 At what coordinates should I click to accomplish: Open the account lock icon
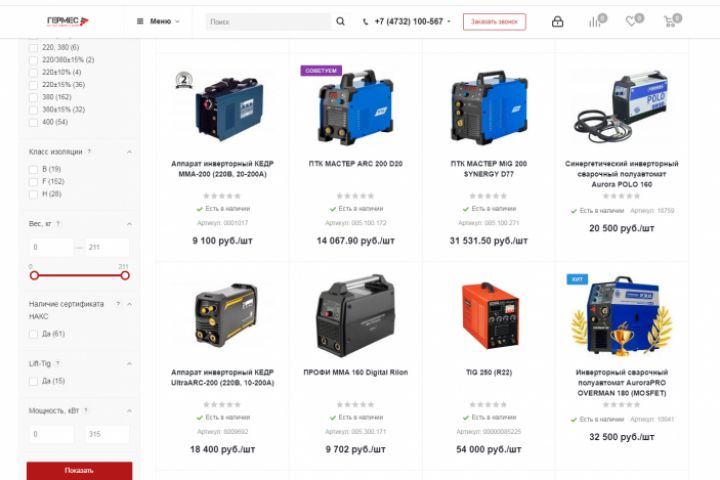click(557, 21)
